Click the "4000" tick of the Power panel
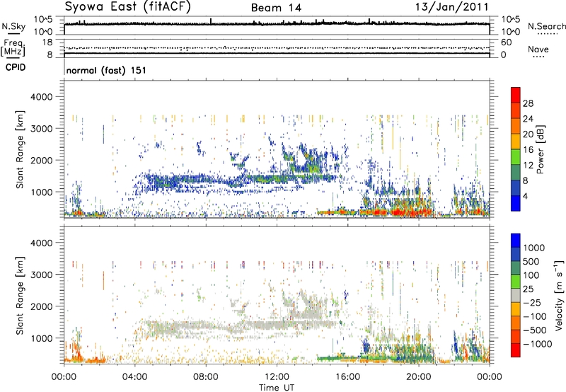The image size is (566, 392). [41, 97]
